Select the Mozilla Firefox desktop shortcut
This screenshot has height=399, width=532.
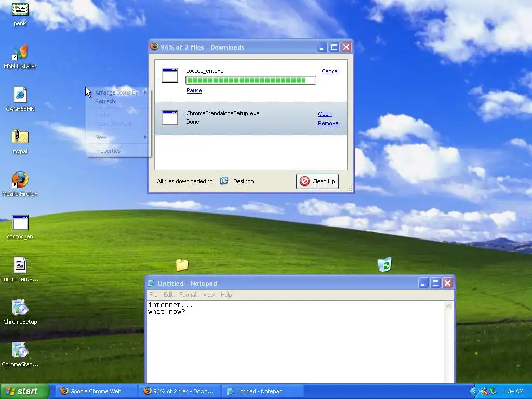point(20,184)
